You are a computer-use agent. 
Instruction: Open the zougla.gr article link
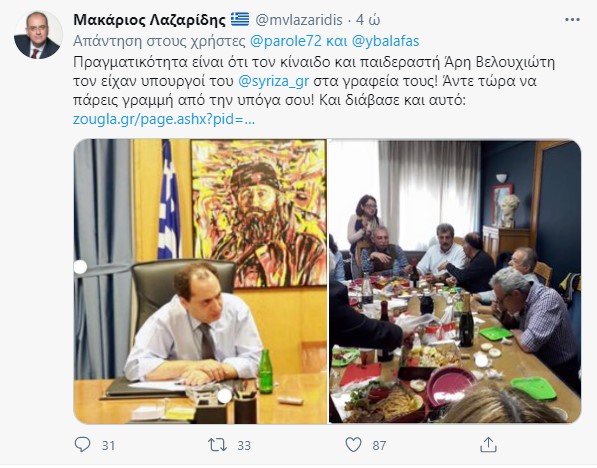click(x=164, y=120)
